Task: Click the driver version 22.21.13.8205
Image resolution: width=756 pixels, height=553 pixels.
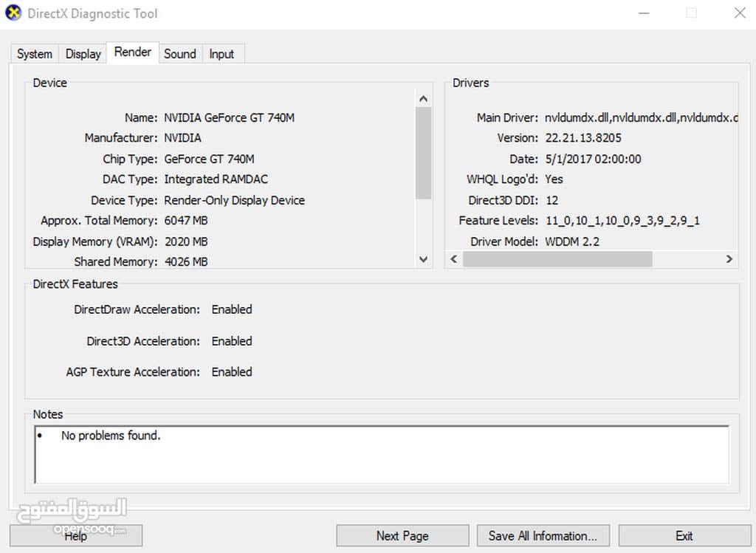Action: tap(583, 138)
